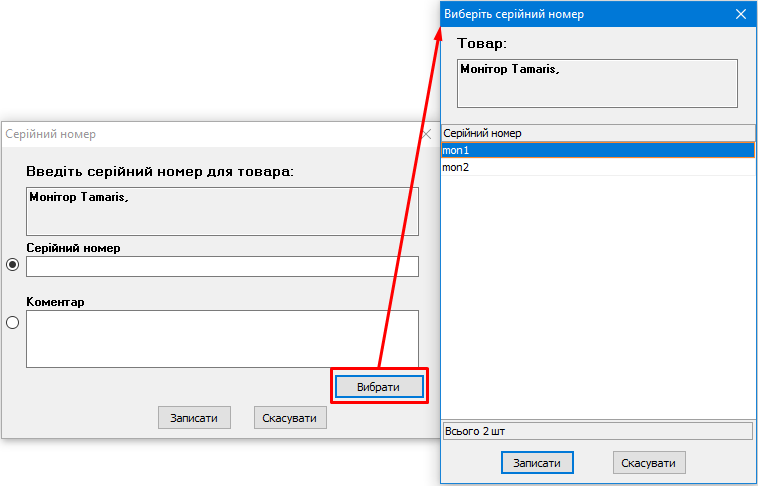Click the Виберіть серійний номер title bar
Screen dimensions: 758x486
tap(580, 14)
